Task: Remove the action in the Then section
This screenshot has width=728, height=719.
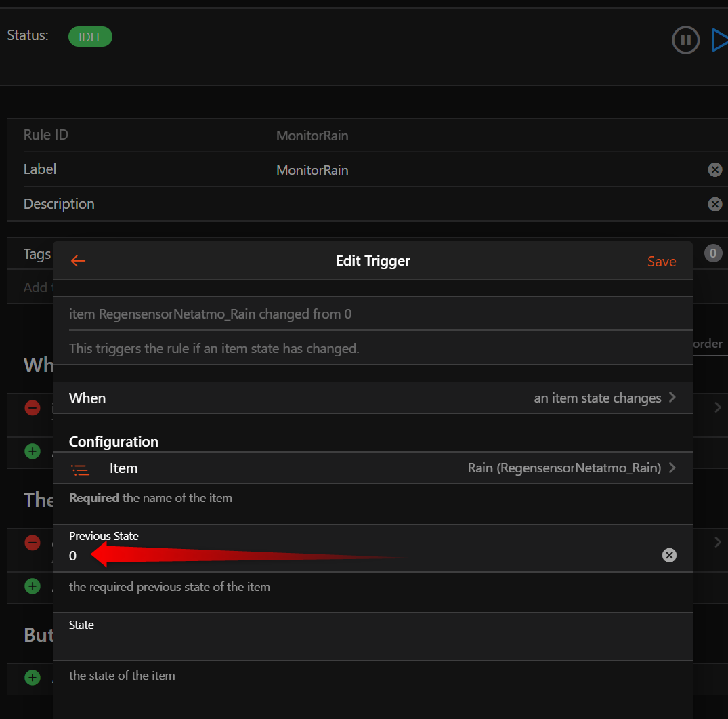Action: [x=33, y=542]
